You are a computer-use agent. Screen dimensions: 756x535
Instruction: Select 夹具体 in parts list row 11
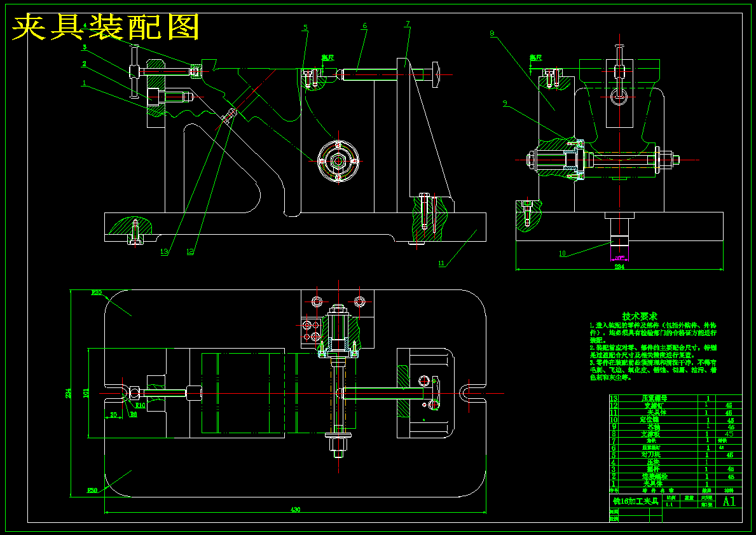pyautogui.click(x=656, y=412)
